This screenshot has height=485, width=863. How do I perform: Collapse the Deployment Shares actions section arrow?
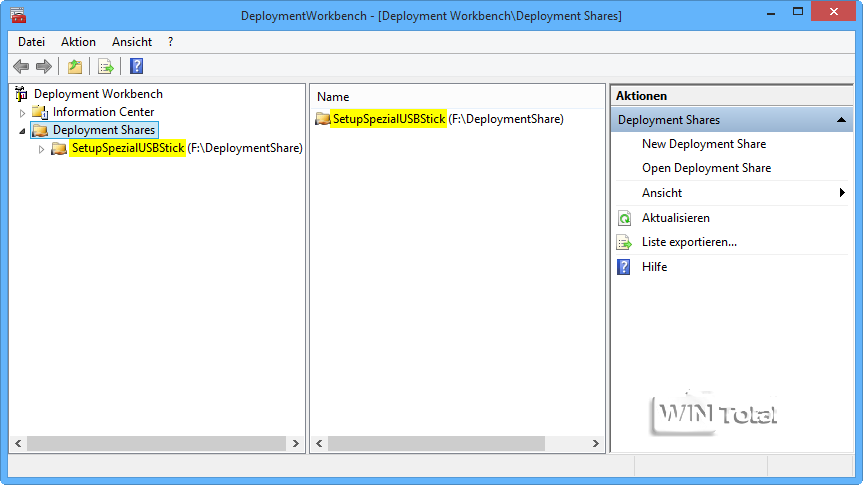(x=841, y=119)
